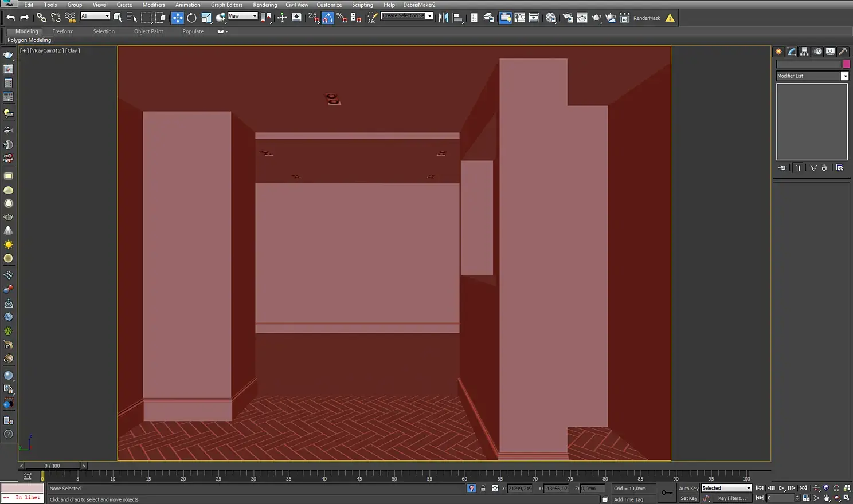The width and height of the screenshot is (853, 504).
Task: Toggle the Angle Snap button
Action: click(328, 18)
